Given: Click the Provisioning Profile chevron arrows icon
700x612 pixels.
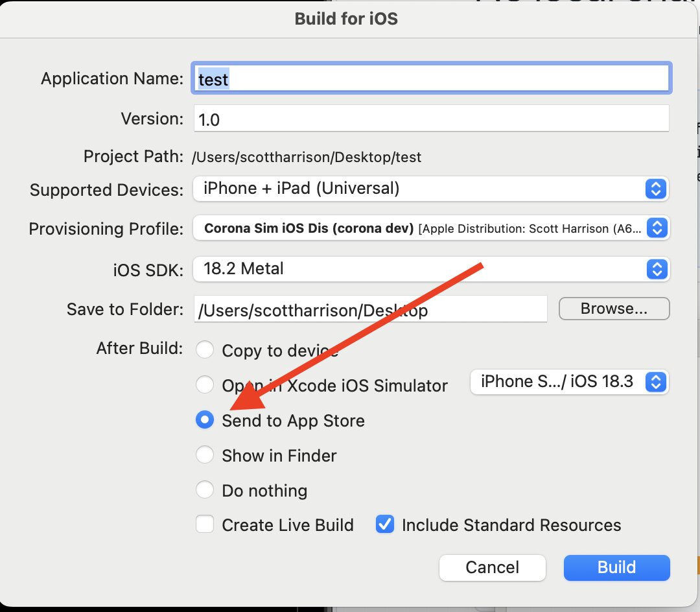Looking at the screenshot, I should (x=657, y=228).
